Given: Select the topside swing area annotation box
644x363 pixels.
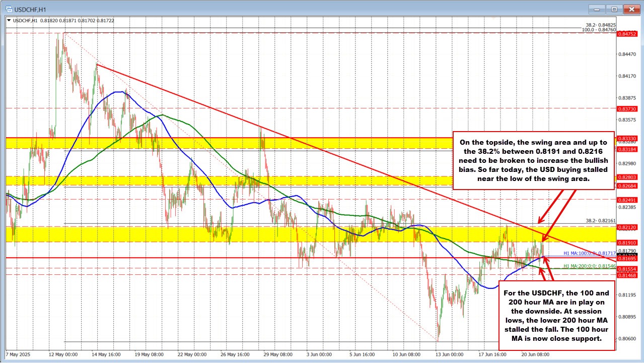Looking at the screenshot, I should click(x=534, y=160).
